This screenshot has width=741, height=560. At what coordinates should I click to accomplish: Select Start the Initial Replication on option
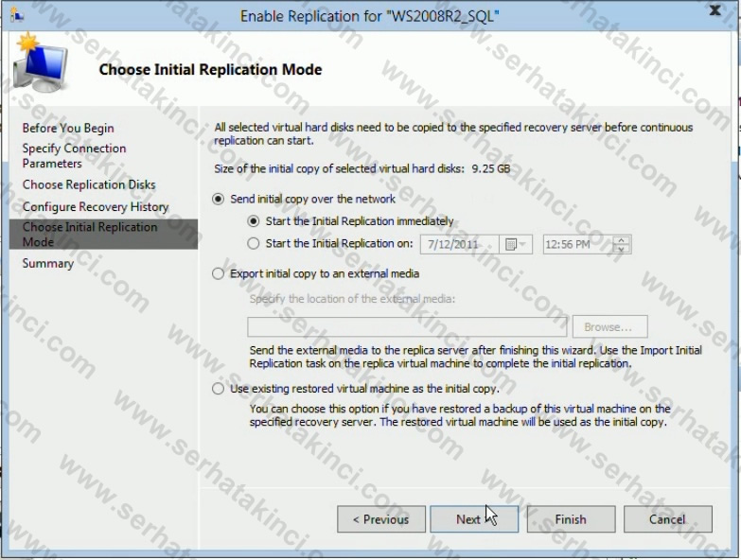(x=254, y=244)
